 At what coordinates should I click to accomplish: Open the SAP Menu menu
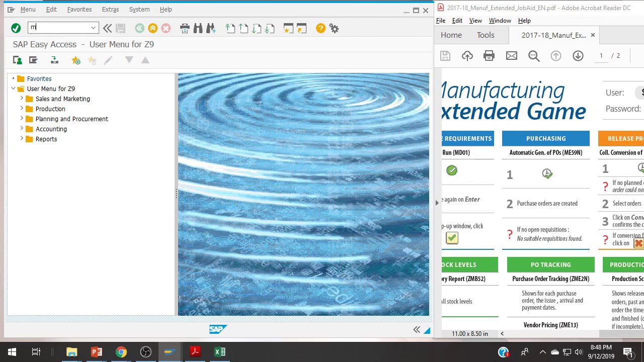click(28, 10)
